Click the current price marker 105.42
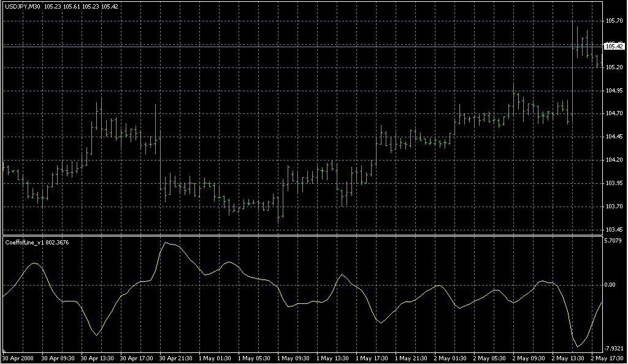The height and width of the screenshot is (364, 628). point(614,46)
